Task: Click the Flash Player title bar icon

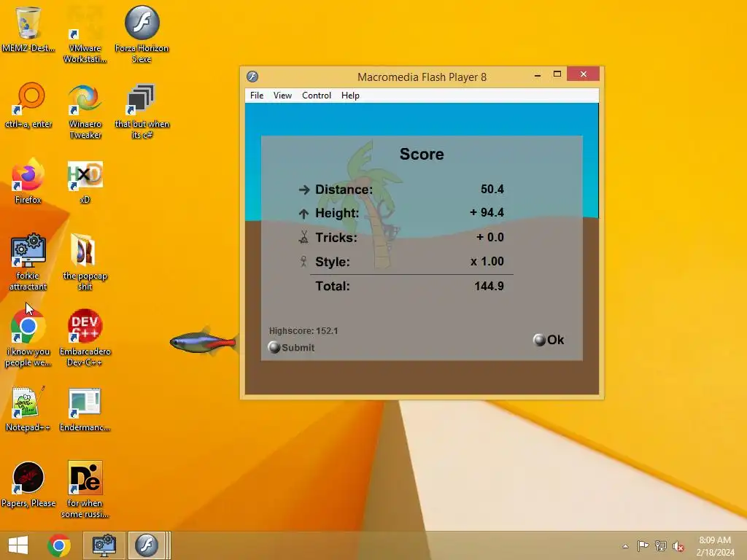Action: (x=252, y=76)
